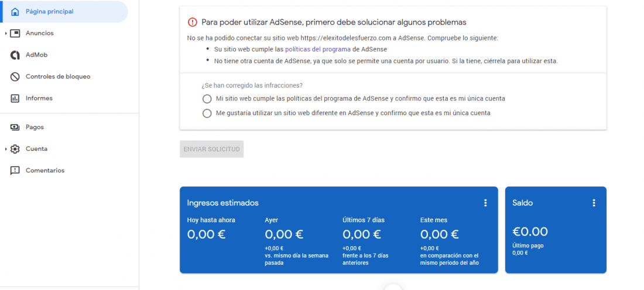Image resolution: width=644 pixels, height=290 pixels.
Task: Open Ingresos estimados three-dot menu
Action: click(x=485, y=203)
